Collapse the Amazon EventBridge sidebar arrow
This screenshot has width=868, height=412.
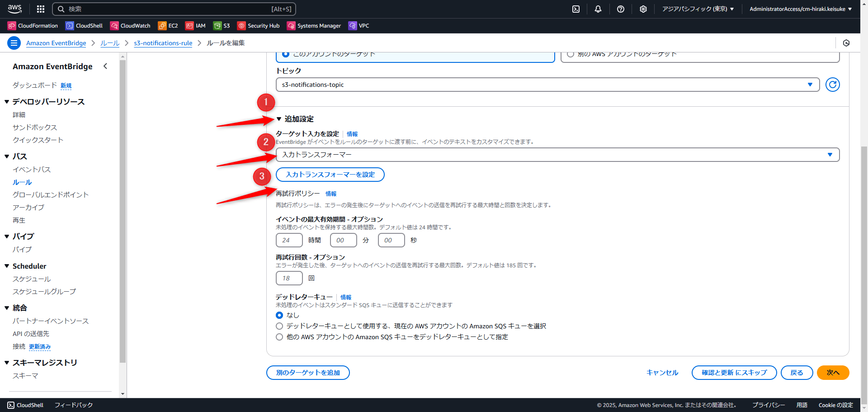pyautogui.click(x=105, y=66)
